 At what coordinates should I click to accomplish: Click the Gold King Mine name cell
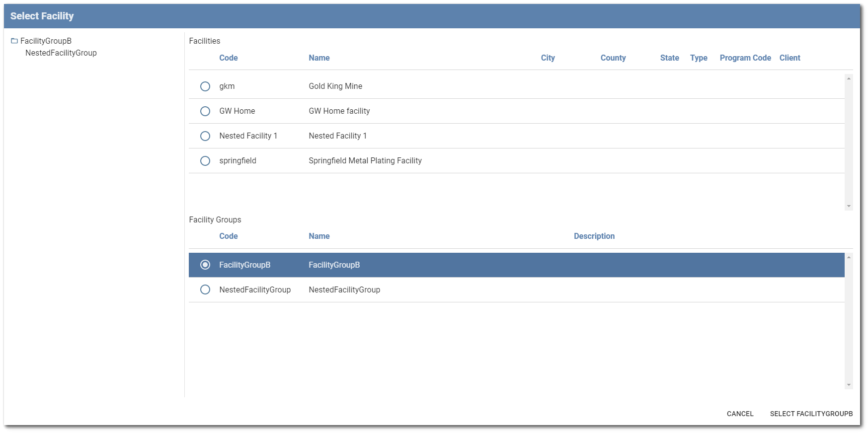(x=335, y=86)
